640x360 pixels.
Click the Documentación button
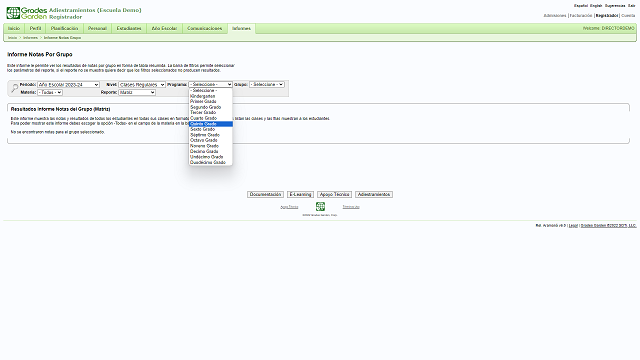[x=265, y=195]
